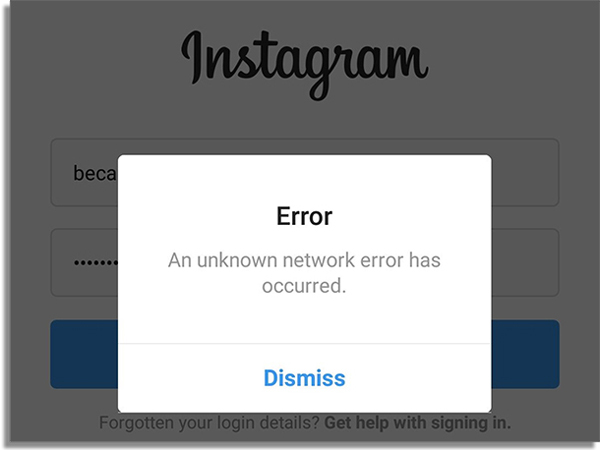Click the username field right of the dialog
Viewport: 600px width, 450px height.
(525, 173)
